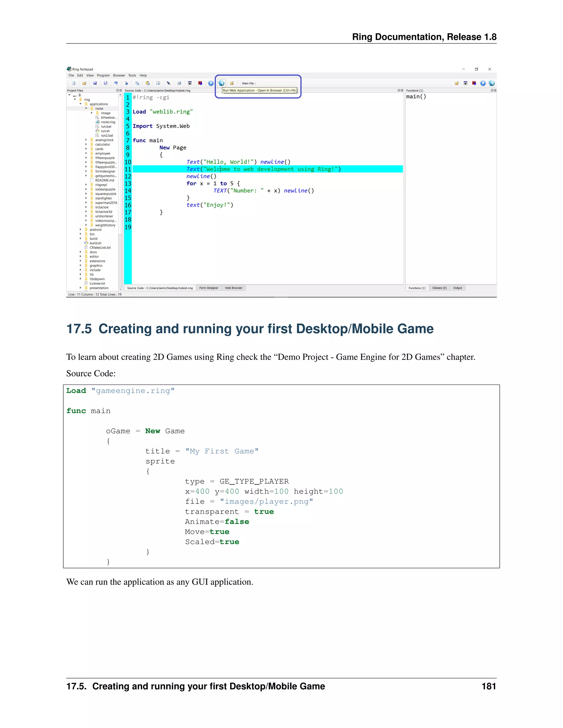563x728 pixels.
Task: Switch to the Form Designer tab
Action: coord(208,288)
